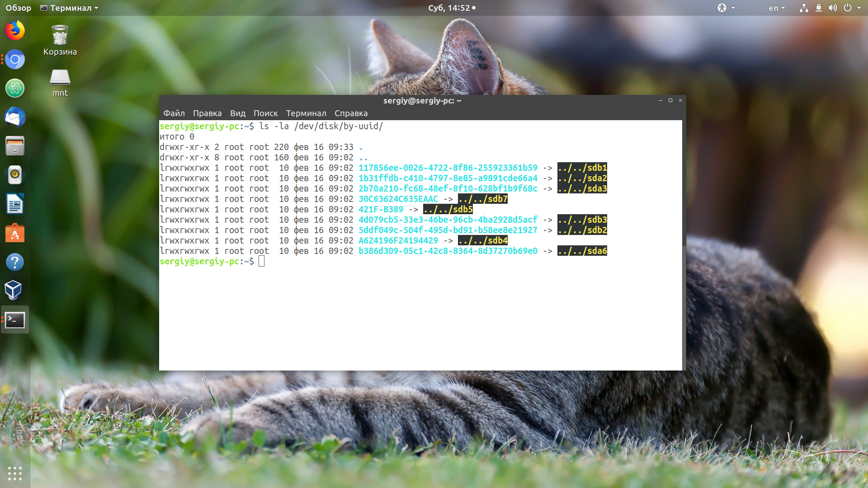Click the ../../sdb5 link target
This screenshot has height=488, width=868.
tap(448, 209)
